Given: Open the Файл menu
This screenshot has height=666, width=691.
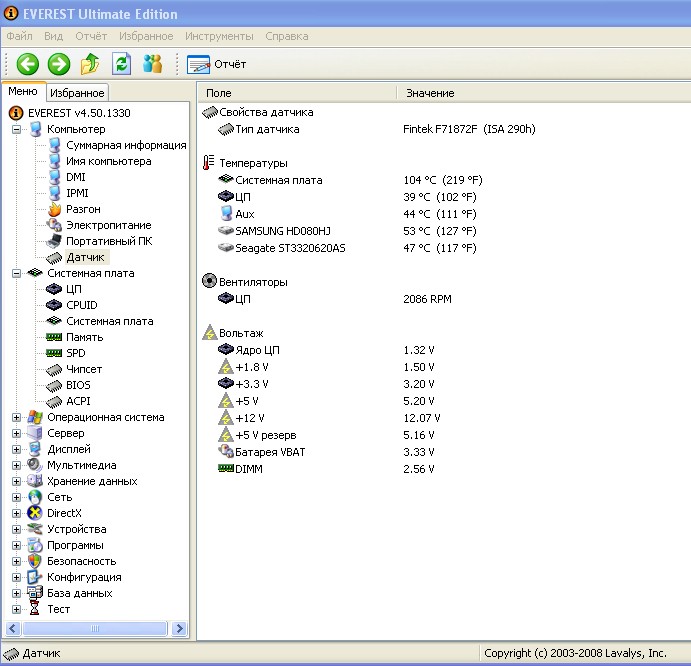Looking at the screenshot, I should 19,36.
